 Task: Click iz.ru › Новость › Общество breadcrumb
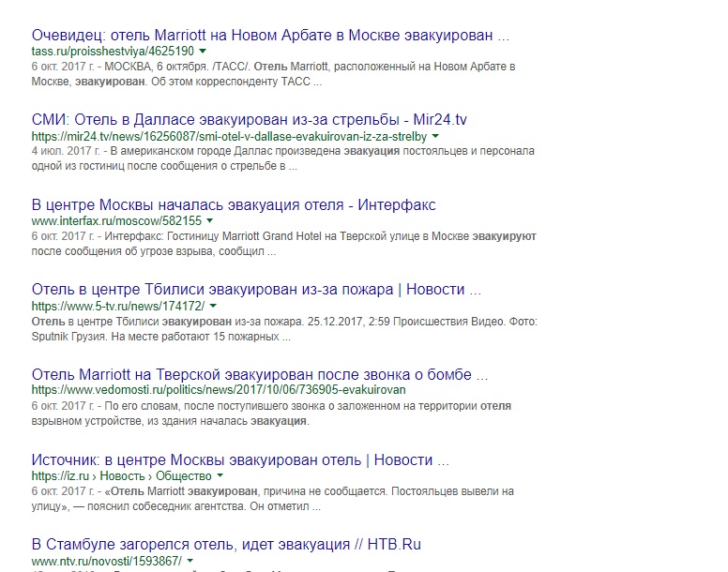point(121,476)
